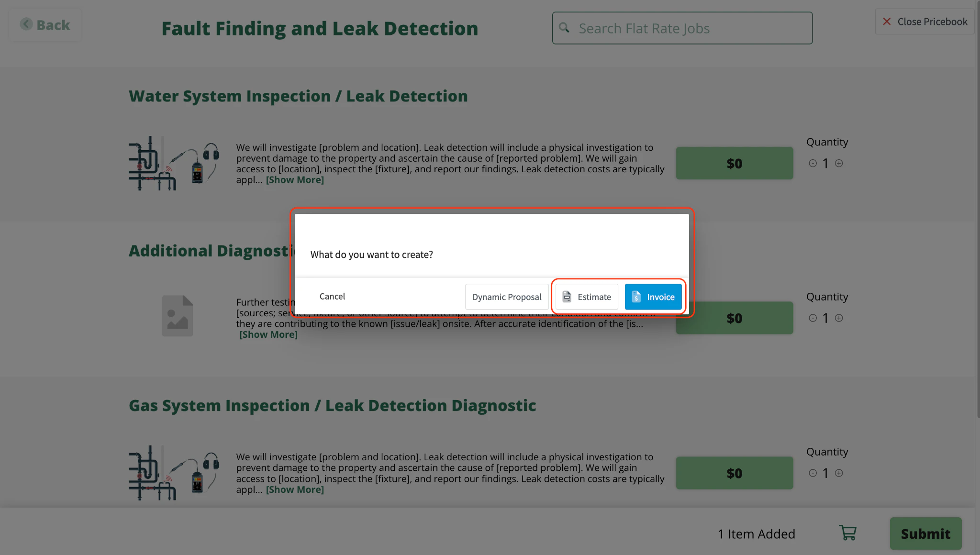Click $0 price for Gas System Inspection
The height and width of the screenshot is (555, 980).
(x=735, y=473)
